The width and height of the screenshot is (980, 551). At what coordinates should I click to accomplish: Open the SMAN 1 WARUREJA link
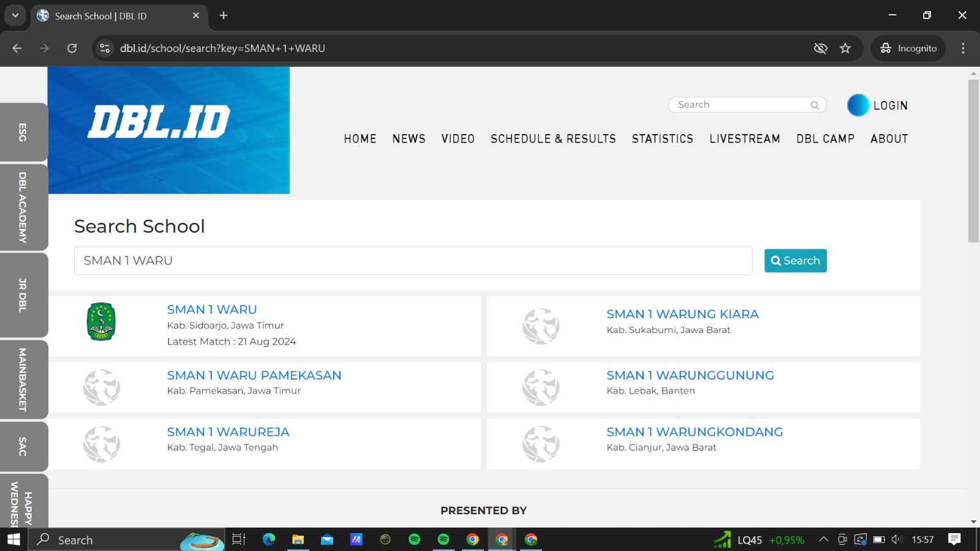[228, 432]
